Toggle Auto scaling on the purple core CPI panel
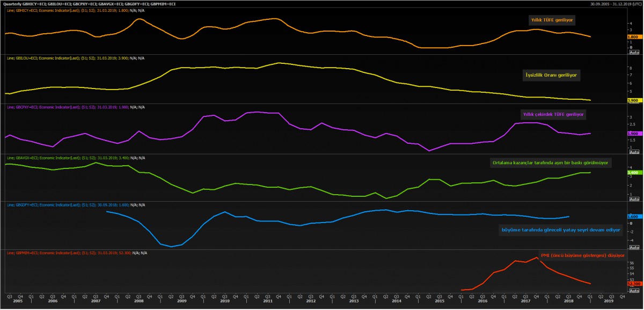The width and height of the screenshot is (644, 310). coord(633,152)
